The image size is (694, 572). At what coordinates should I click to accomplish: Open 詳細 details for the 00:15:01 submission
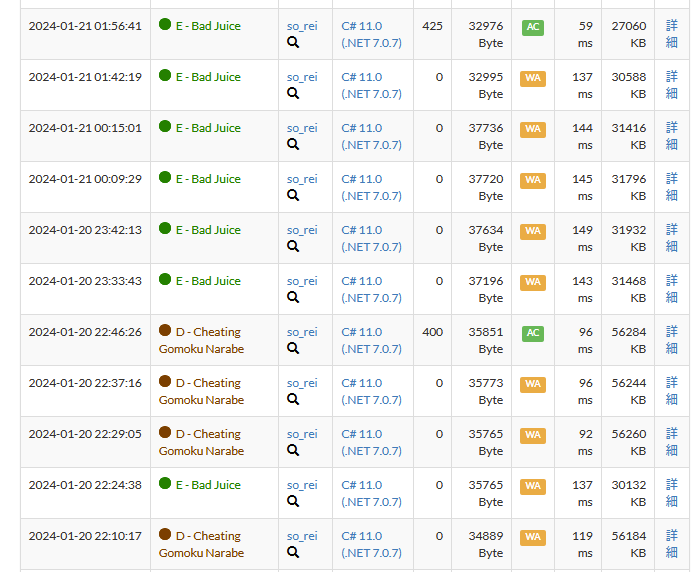click(672, 136)
